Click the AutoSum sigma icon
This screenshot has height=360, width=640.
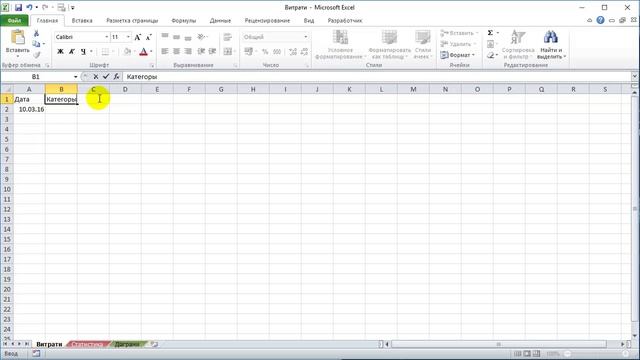490,33
